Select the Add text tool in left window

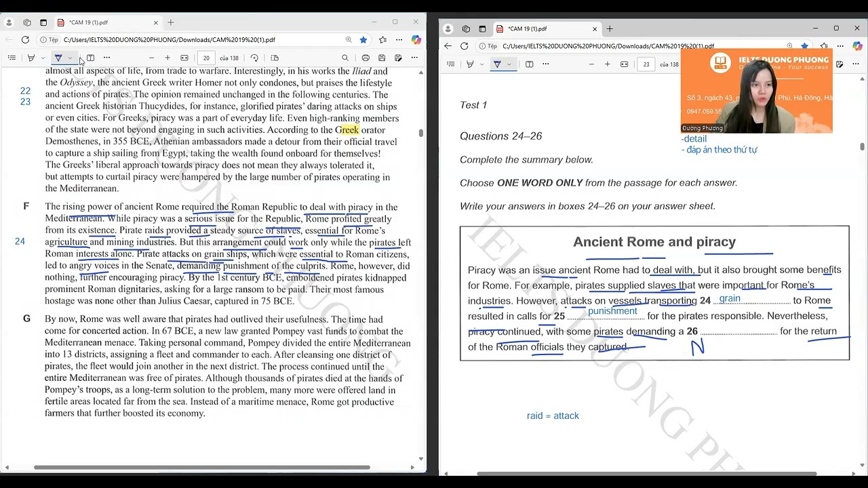[90, 58]
